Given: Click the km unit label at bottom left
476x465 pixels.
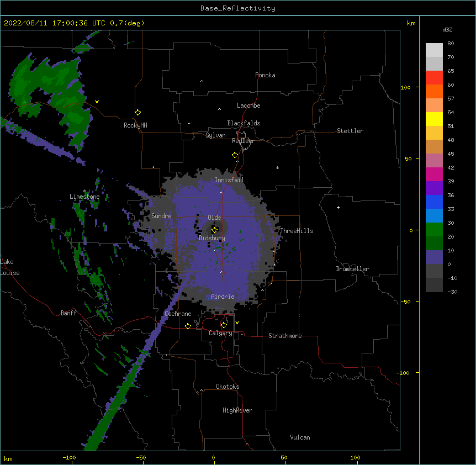Looking at the screenshot, I should pyautogui.click(x=8, y=459).
